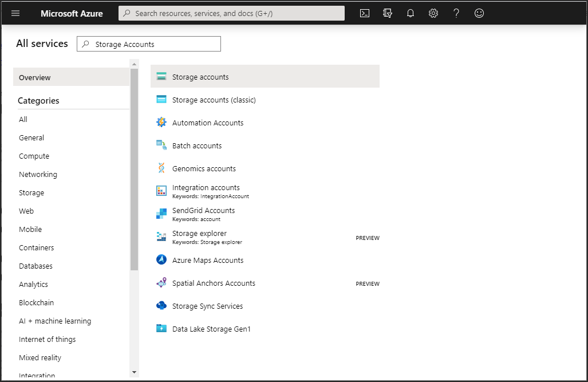The image size is (588, 382).
Task: Select the Analytics category
Action: [x=33, y=285]
